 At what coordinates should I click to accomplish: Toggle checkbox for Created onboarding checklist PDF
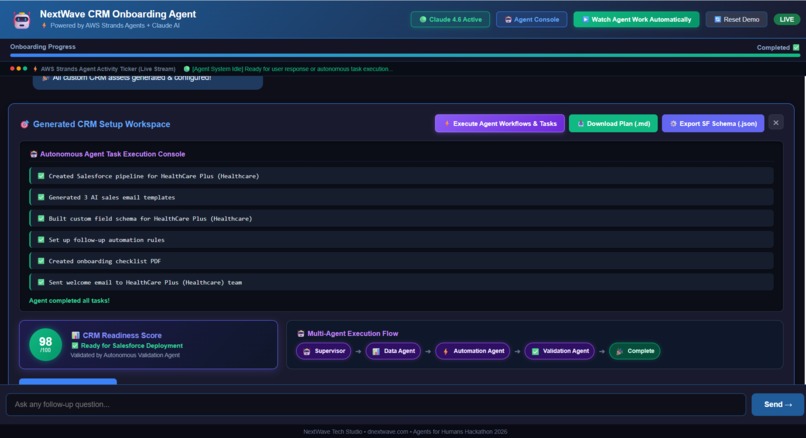click(x=41, y=261)
